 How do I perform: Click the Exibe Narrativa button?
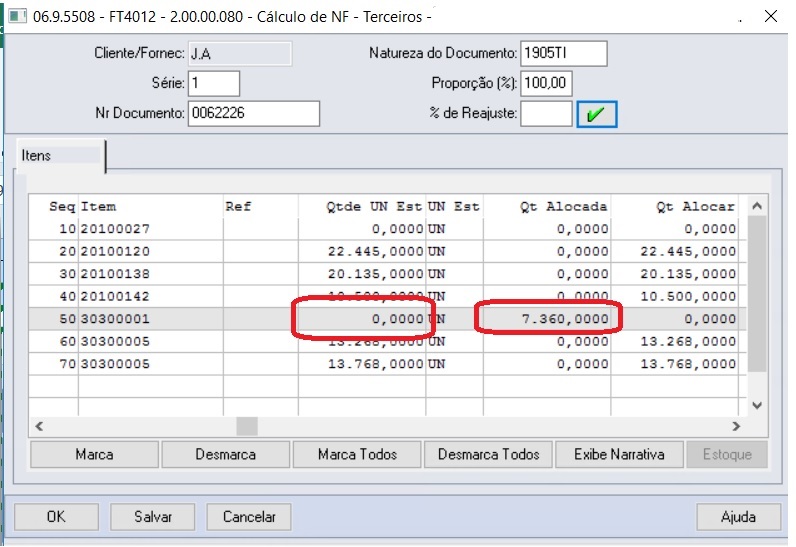[x=619, y=454]
